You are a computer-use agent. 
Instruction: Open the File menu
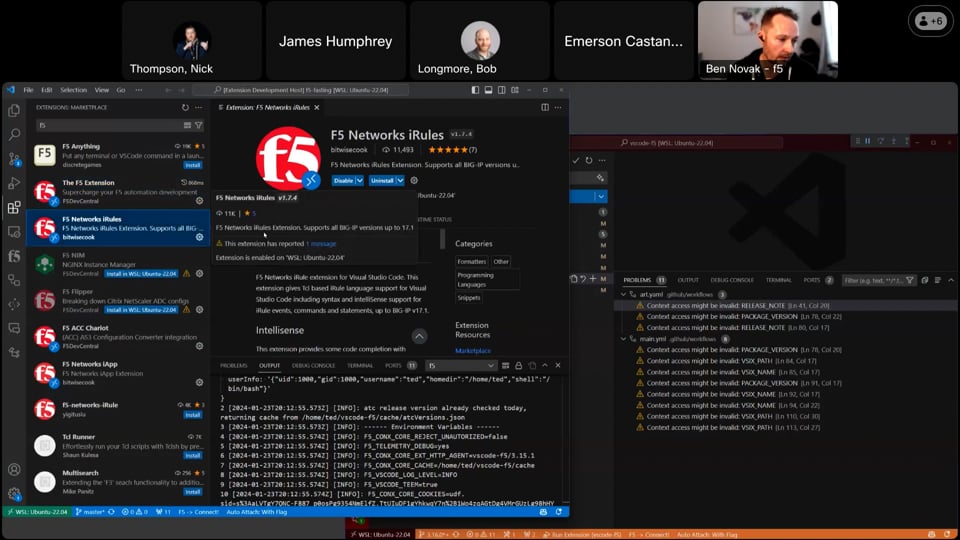[x=28, y=90]
